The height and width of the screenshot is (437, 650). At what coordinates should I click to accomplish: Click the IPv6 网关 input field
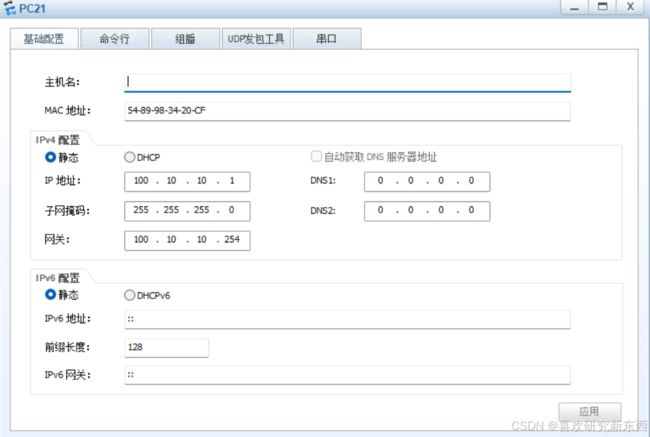click(x=347, y=375)
